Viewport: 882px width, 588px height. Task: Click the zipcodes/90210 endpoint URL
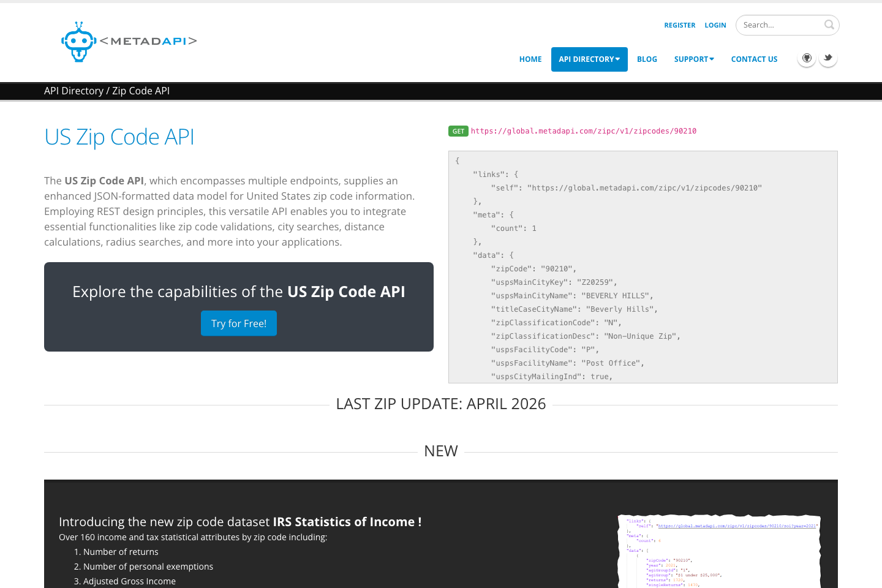tap(584, 130)
